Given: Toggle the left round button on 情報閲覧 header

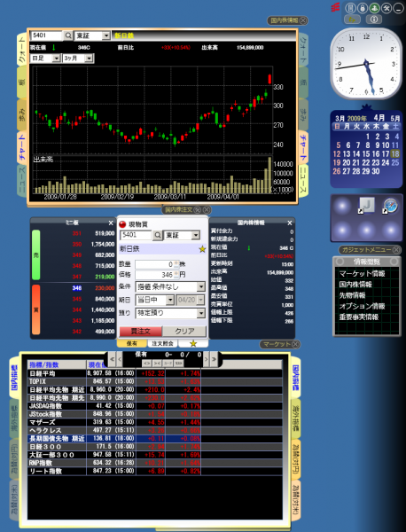Looking at the screenshot, I should pyautogui.click(x=340, y=262).
